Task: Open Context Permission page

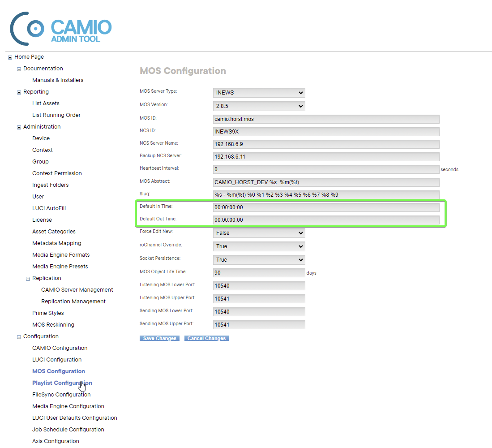Action: pos(57,173)
